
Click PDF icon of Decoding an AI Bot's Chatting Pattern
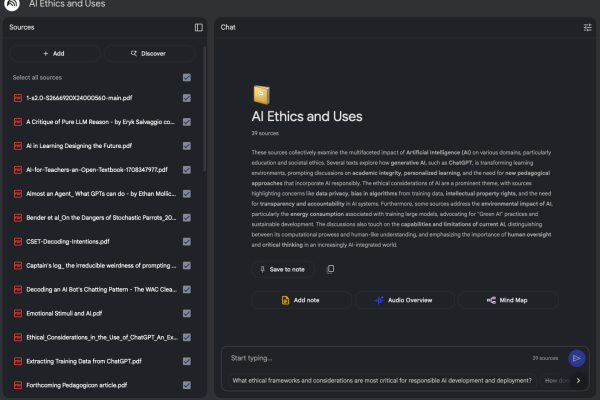pos(18,289)
